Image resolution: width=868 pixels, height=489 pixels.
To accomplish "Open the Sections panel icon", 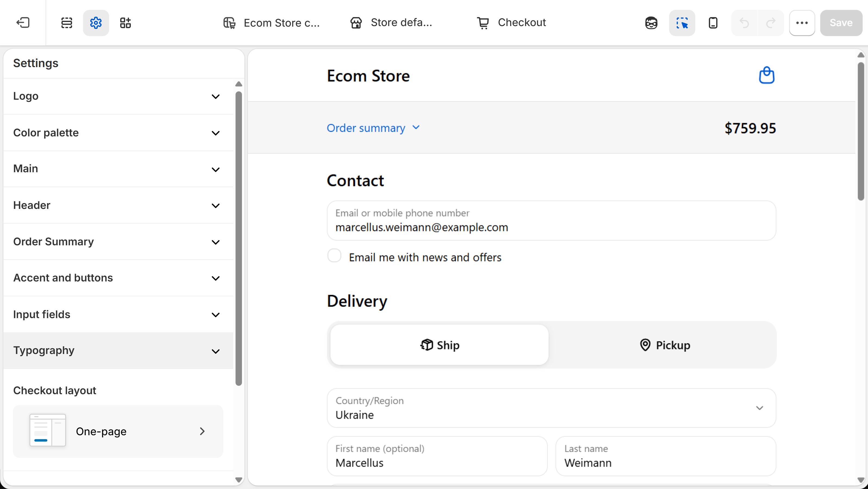I will (67, 23).
